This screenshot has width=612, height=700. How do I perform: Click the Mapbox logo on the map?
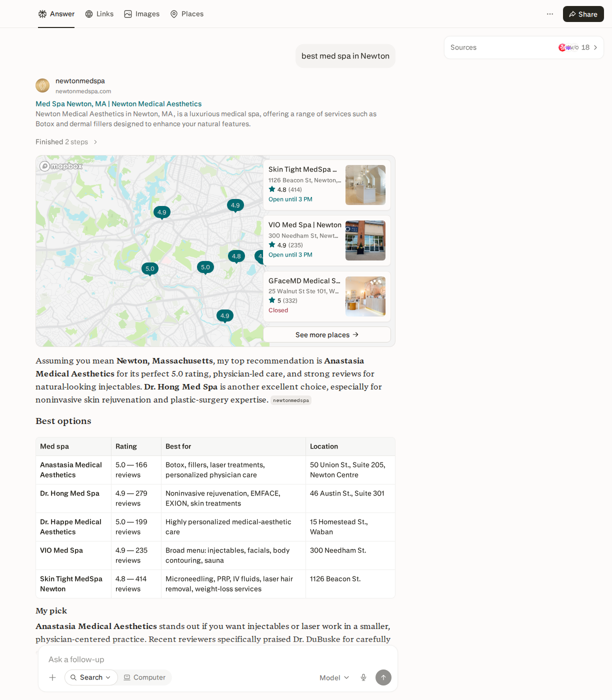[x=61, y=166]
